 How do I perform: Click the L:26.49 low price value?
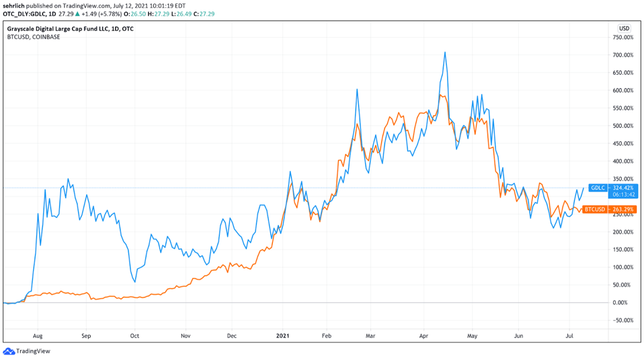point(182,14)
